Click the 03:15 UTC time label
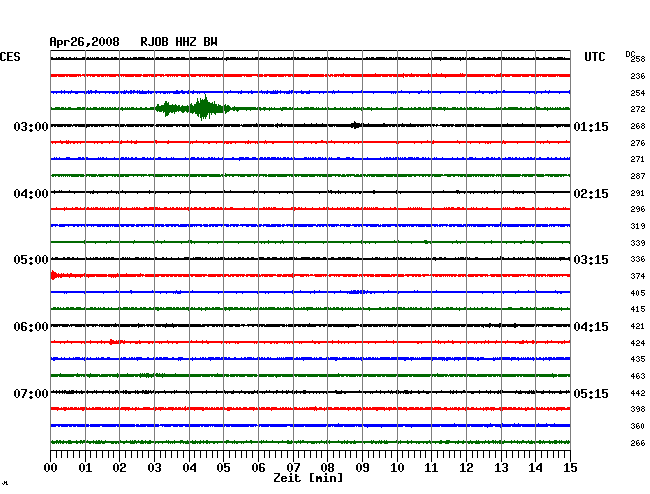Viewport: 650px width, 494px height. point(591,260)
